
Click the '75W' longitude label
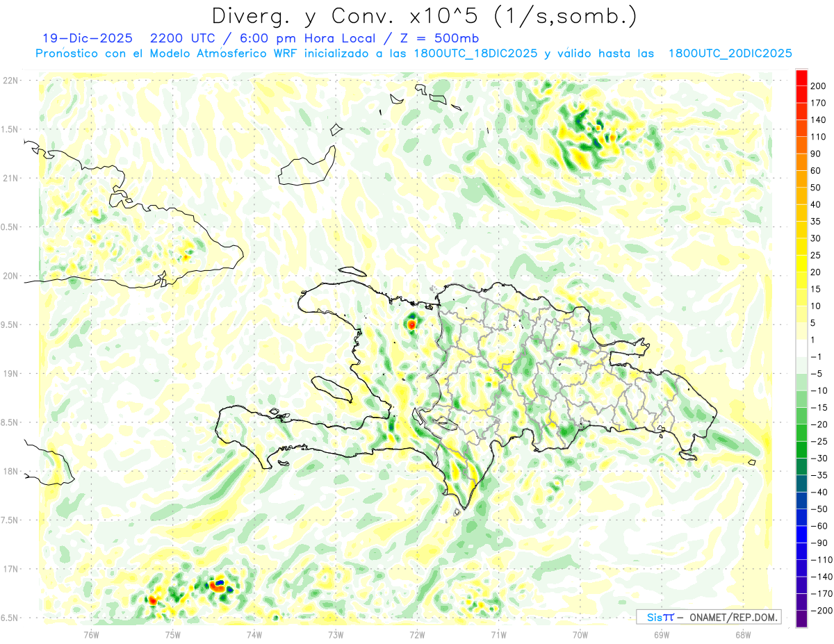click(173, 634)
